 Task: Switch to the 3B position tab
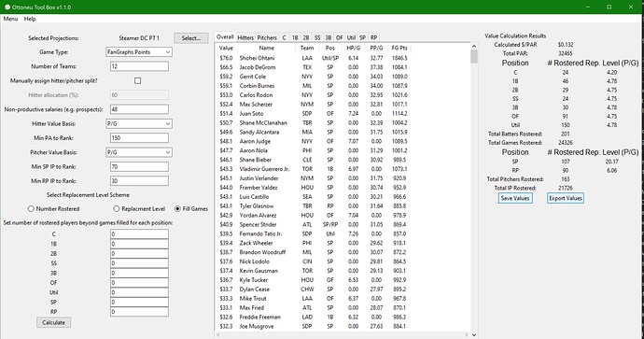pos(329,37)
